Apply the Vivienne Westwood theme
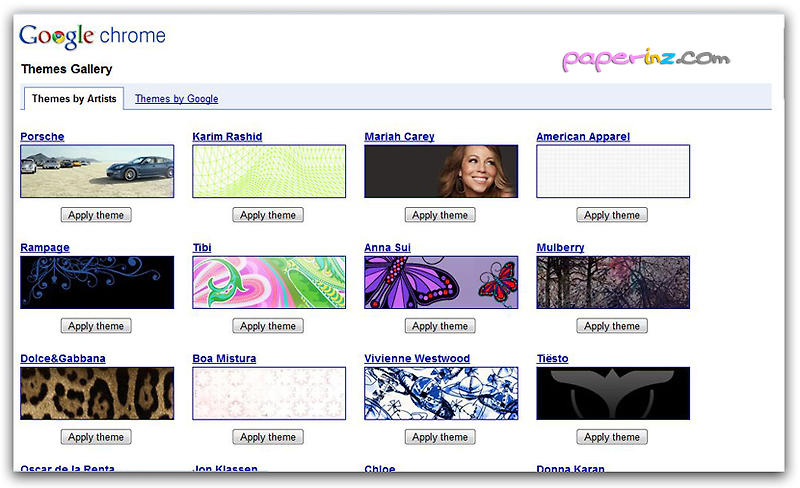Screen dimensions: 800x488 pyautogui.click(x=440, y=437)
